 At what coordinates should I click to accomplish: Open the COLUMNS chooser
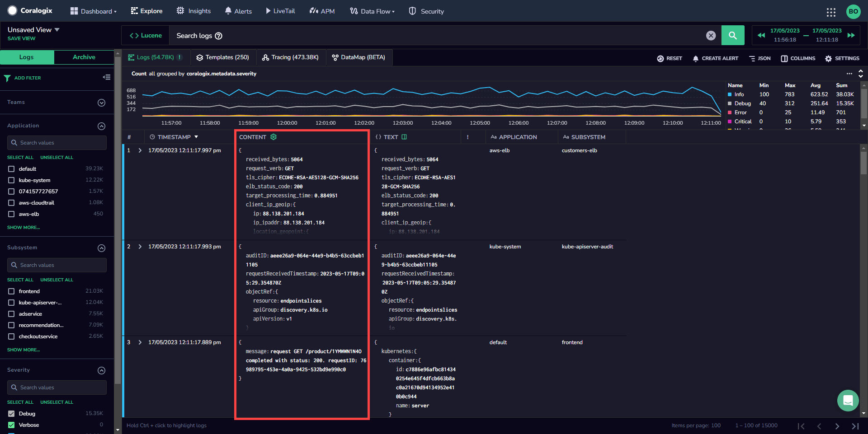click(x=798, y=58)
